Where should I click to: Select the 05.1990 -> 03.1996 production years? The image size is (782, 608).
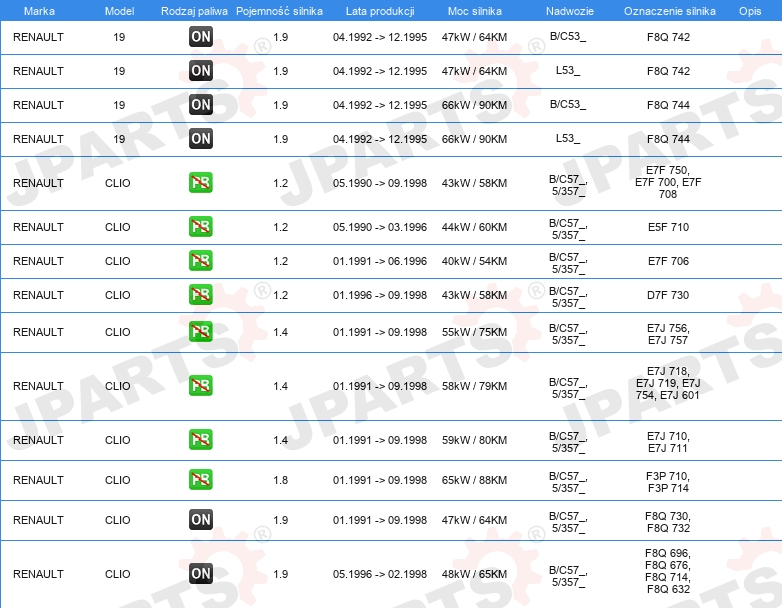point(380,227)
